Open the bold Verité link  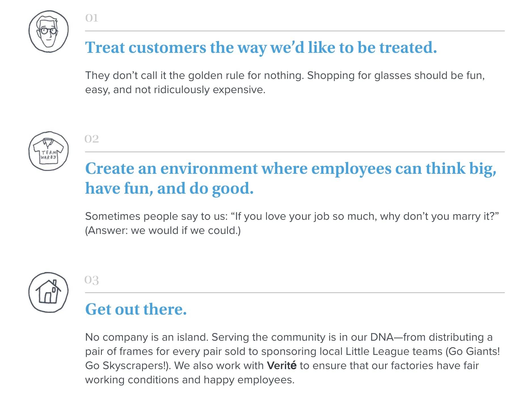(282, 365)
